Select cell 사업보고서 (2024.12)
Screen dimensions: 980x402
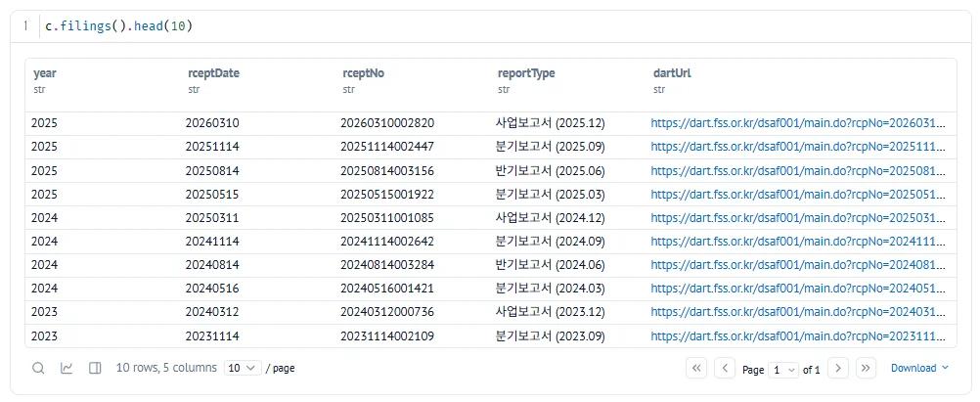click(x=550, y=218)
